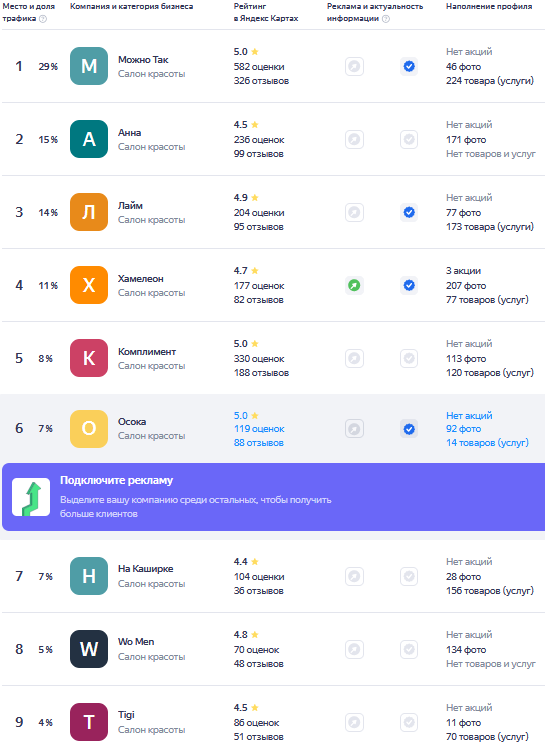Click the '92 фото' link for Осока
The width and height of the screenshot is (545, 753).
463,429
